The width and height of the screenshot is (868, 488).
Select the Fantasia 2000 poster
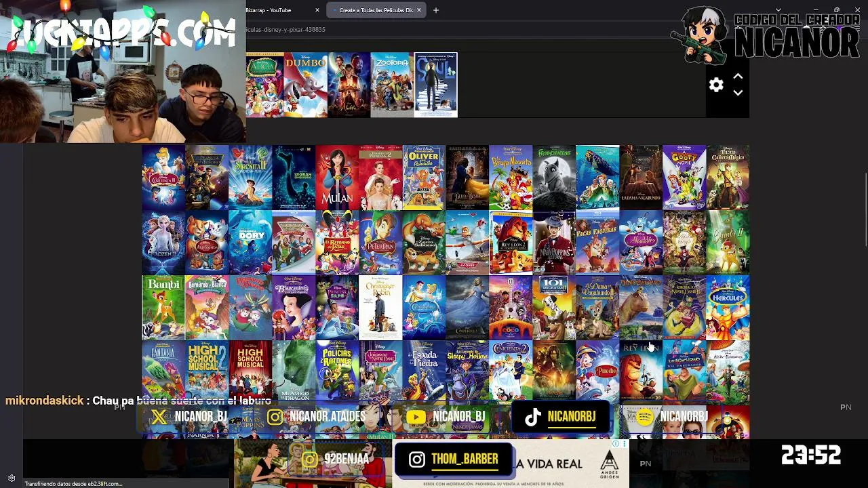pos(163,372)
